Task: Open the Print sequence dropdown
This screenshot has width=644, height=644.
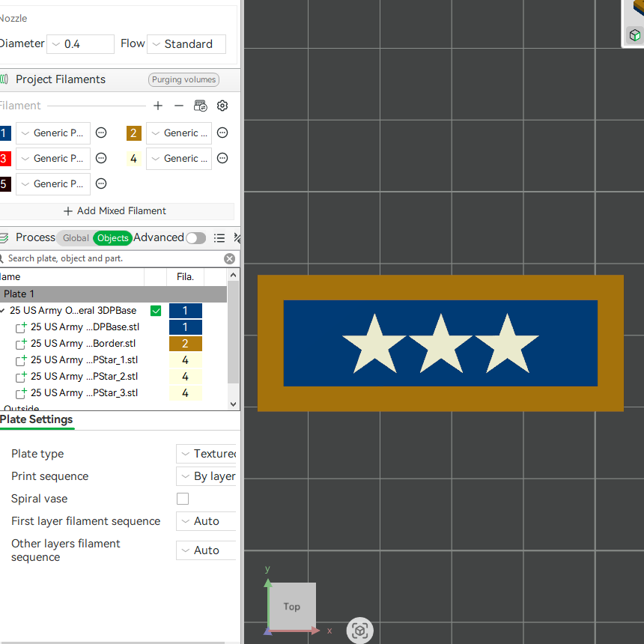Action: 207,476
